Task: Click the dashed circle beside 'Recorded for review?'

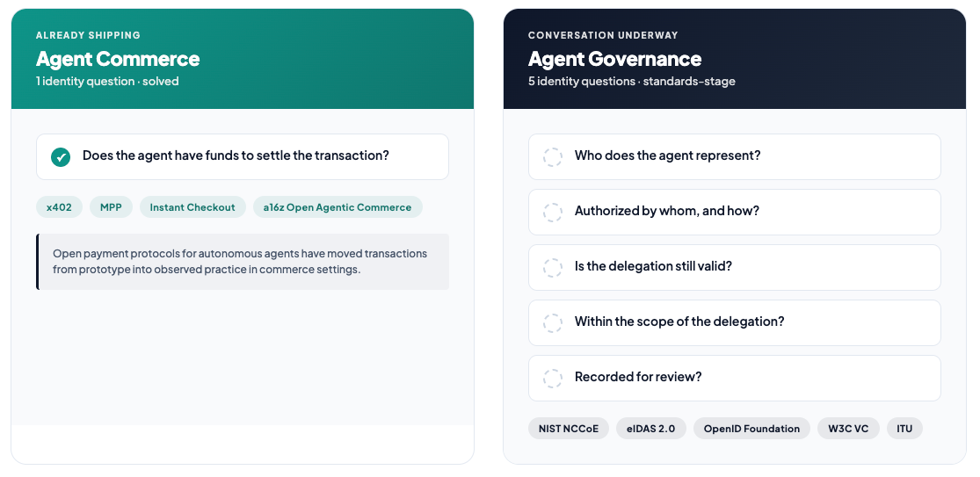Action: click(x=553, y=379)
